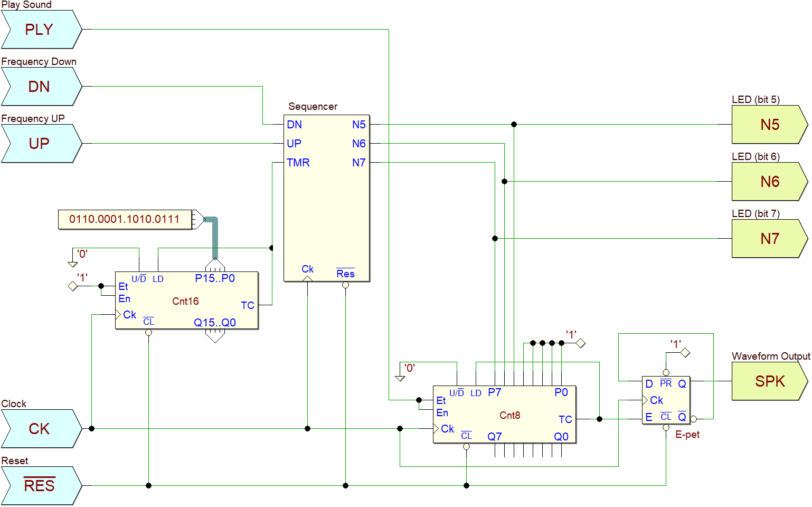The image size is (812, 507).
Task: Click the LED (bit 6) label
Action: click(x=756, y=157)
